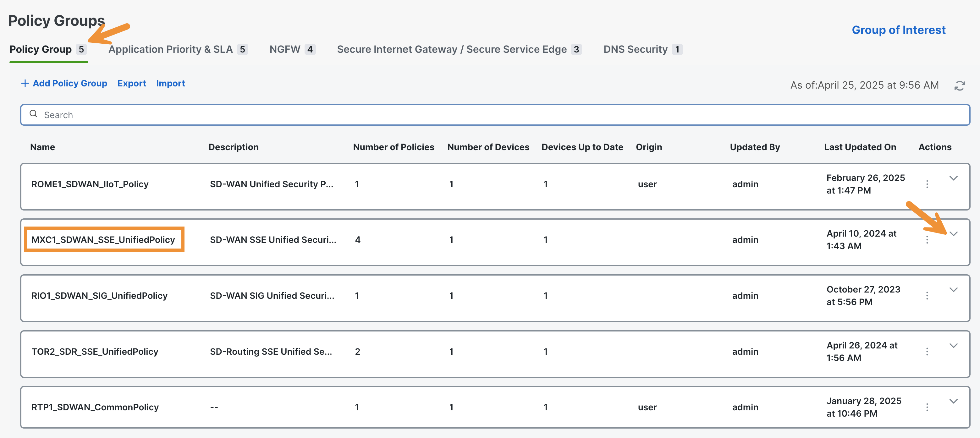Open the Group of Interest link

point(899,30)
